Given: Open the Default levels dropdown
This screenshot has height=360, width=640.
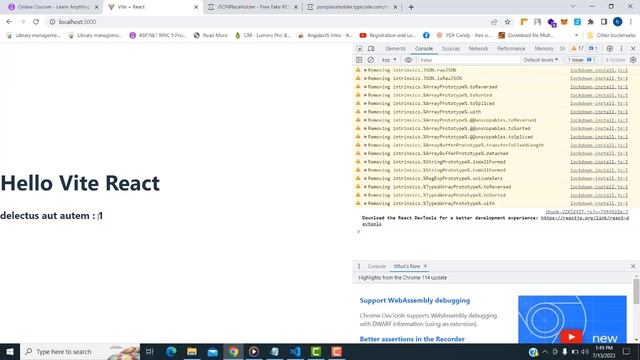Looking at the screenshot, I should coord(541,60).
